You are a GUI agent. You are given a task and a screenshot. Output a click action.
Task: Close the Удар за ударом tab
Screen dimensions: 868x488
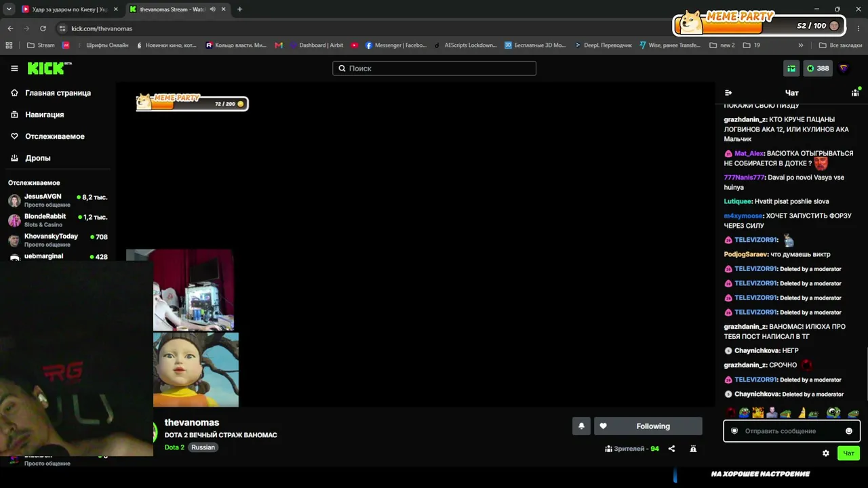pyautogui.click(x=116, y=9)
